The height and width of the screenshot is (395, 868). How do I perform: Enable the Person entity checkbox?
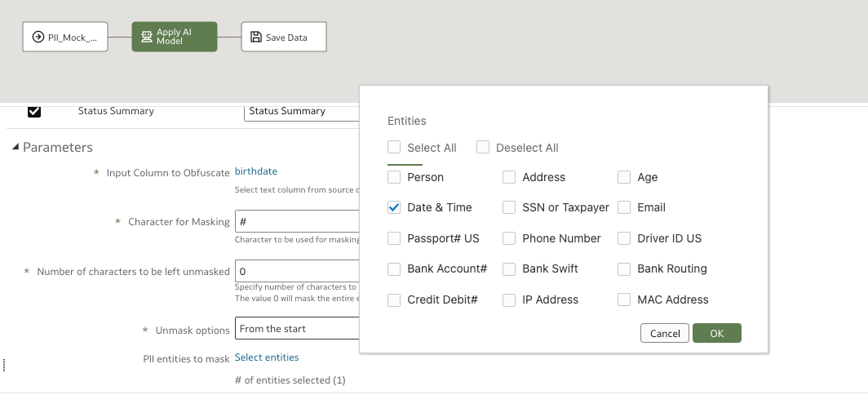(x=394, y=177)
